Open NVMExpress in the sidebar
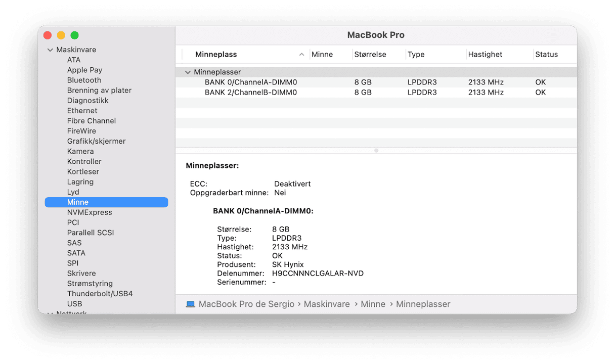615x364 pixels. click(x=90, y=212)
